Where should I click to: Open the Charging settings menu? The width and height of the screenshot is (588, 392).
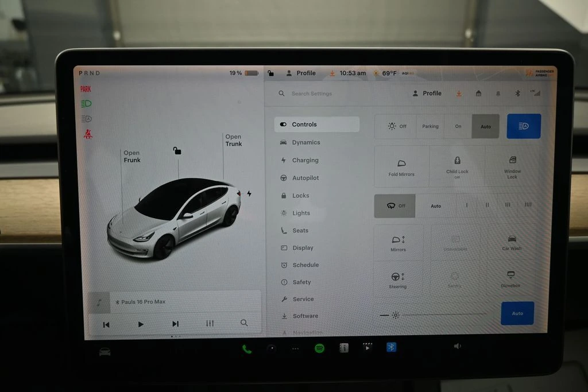(x=305, y=161)
